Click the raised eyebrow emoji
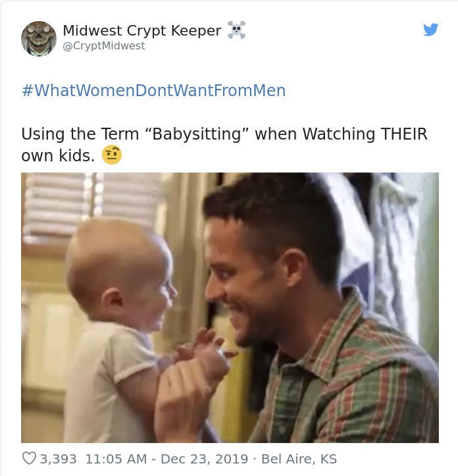 pos(112,155)
